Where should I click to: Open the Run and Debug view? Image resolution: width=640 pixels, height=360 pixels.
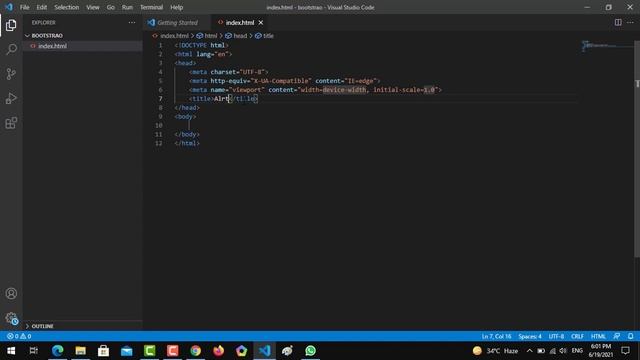[x=11, y=98]
